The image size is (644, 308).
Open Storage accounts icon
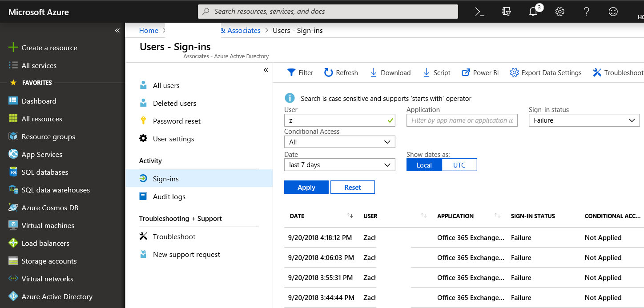[13, 261]
